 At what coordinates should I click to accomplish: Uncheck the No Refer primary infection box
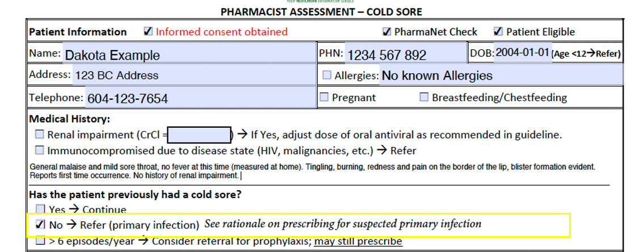(x=40, y=224)
